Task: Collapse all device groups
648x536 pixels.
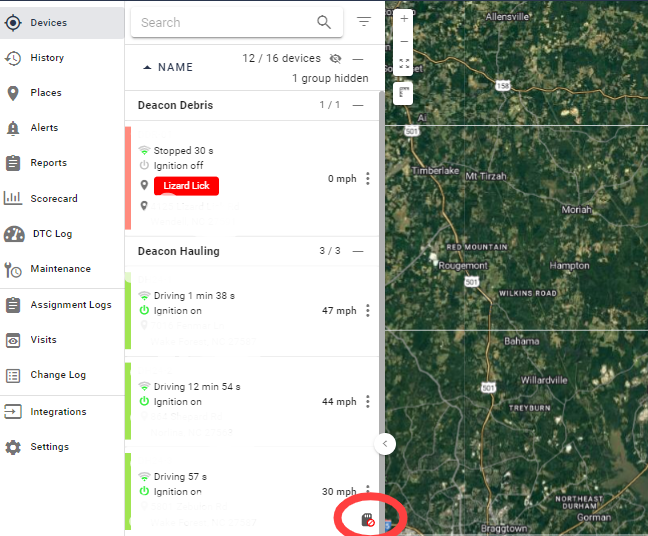Action: (x=358, y=59)
